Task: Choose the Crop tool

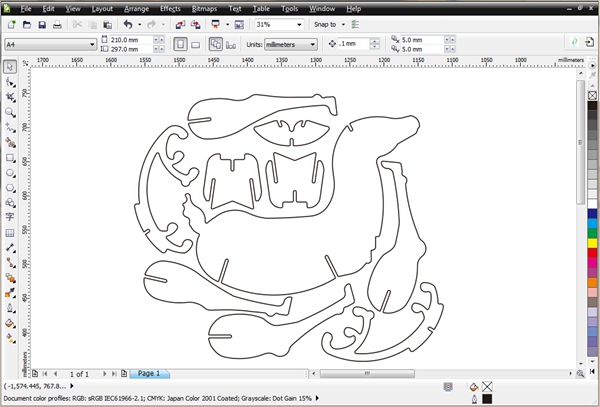Action: (x=10, y=97)
